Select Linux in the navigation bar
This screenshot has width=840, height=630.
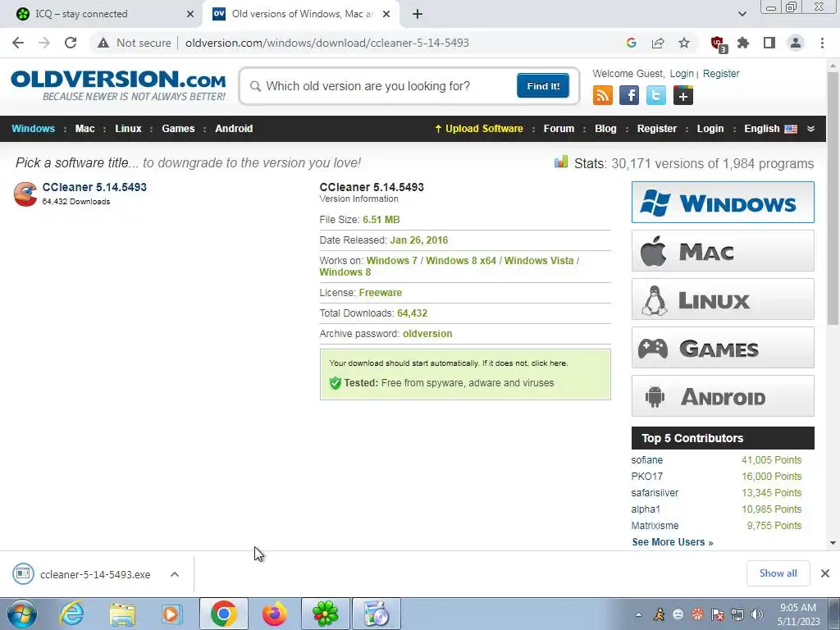128,129
